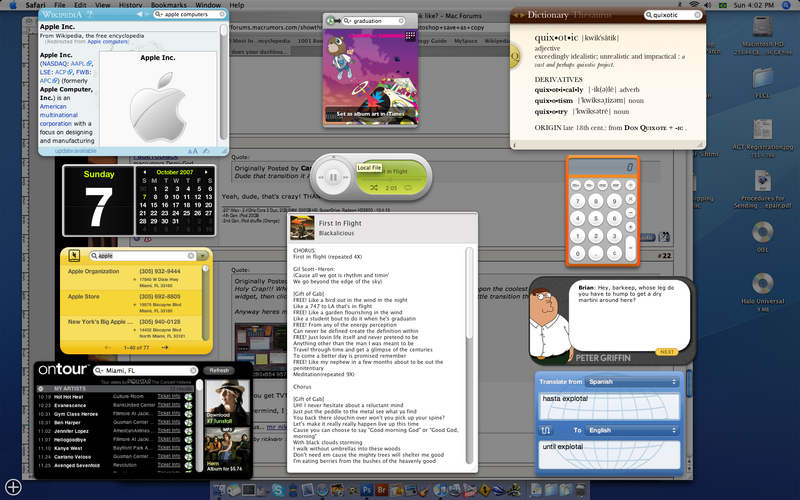Open Ticket Info link for Kanye West
This screenshot has width=800, height=500.
point(169,448)
